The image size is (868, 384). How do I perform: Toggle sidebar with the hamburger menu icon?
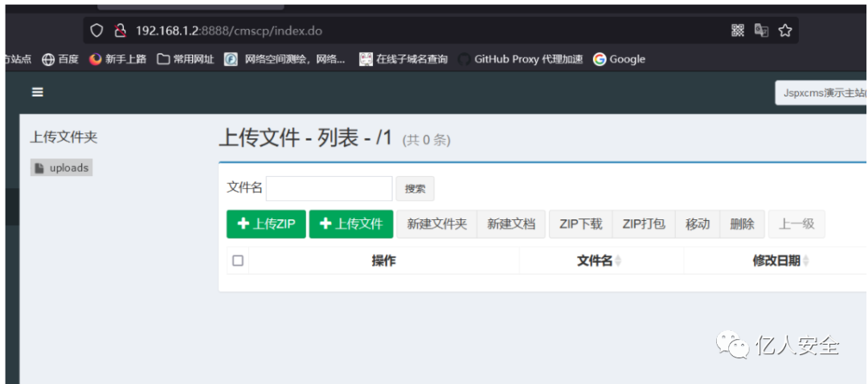coord(38,92)
